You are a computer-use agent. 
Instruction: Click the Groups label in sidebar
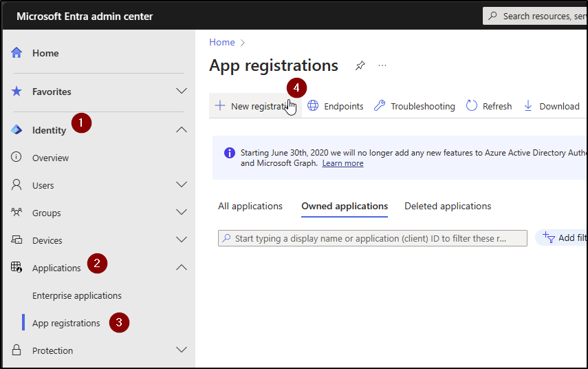point(46,213)
